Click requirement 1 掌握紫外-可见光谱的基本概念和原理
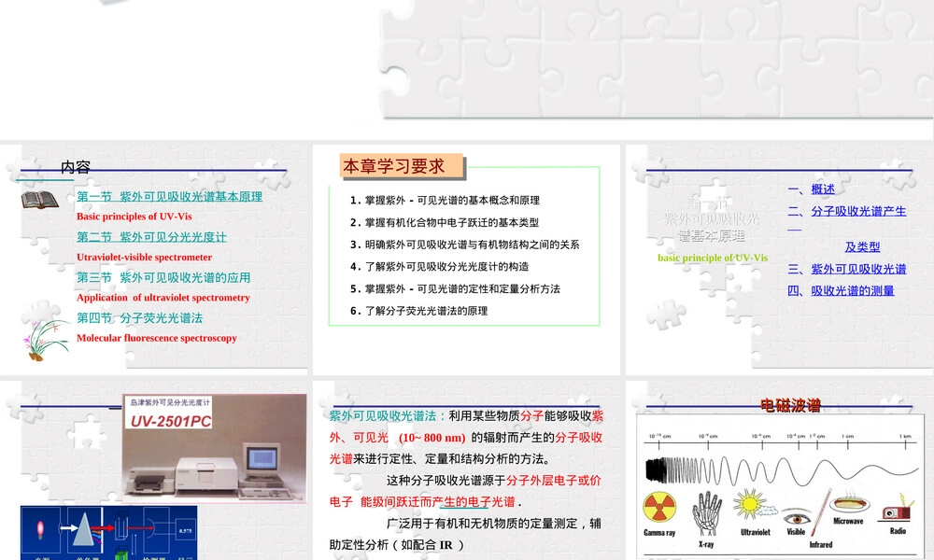The image size is (934, 560). tap(445, 201)
